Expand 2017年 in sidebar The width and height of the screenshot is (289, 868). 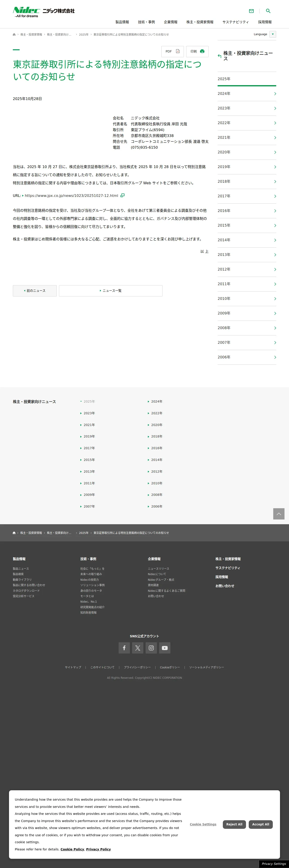247,196
